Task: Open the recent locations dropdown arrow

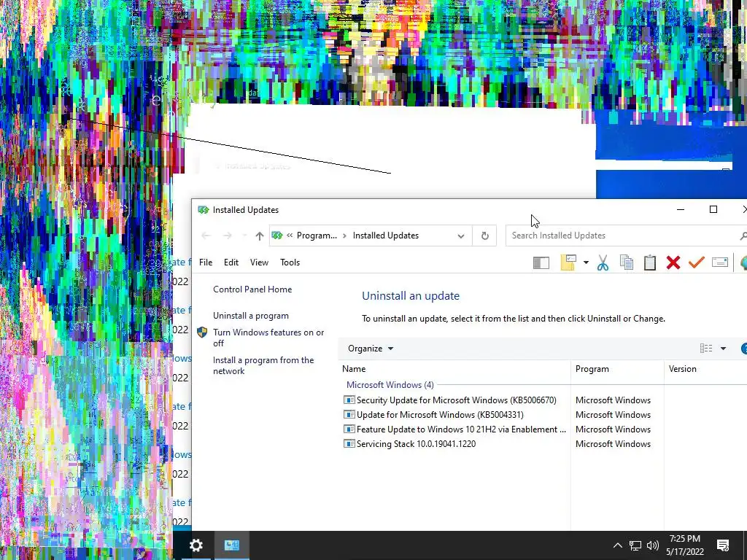Action: (x=244, y=236)
